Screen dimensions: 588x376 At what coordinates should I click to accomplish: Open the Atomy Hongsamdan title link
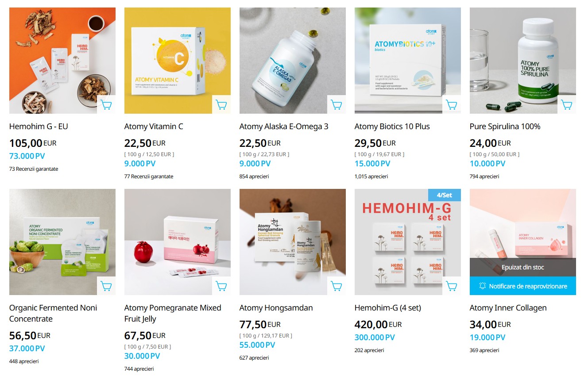tap(276, 308)
